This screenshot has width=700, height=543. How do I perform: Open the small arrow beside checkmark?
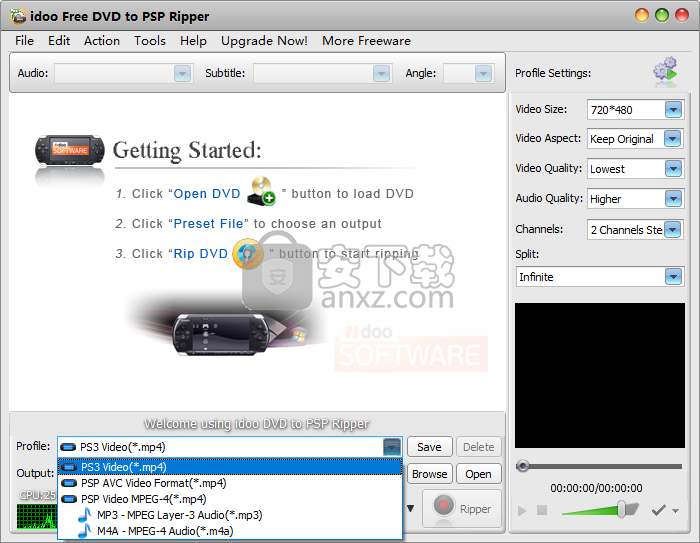675,511
